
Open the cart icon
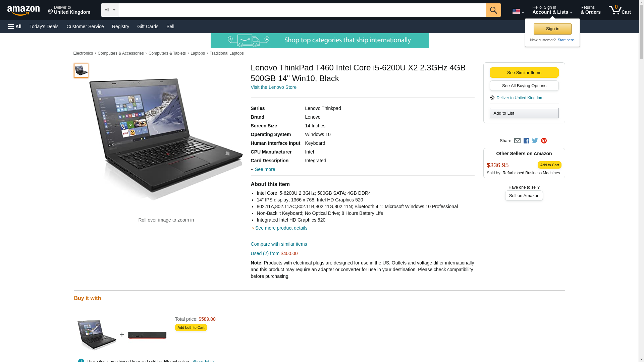point(620,10)
